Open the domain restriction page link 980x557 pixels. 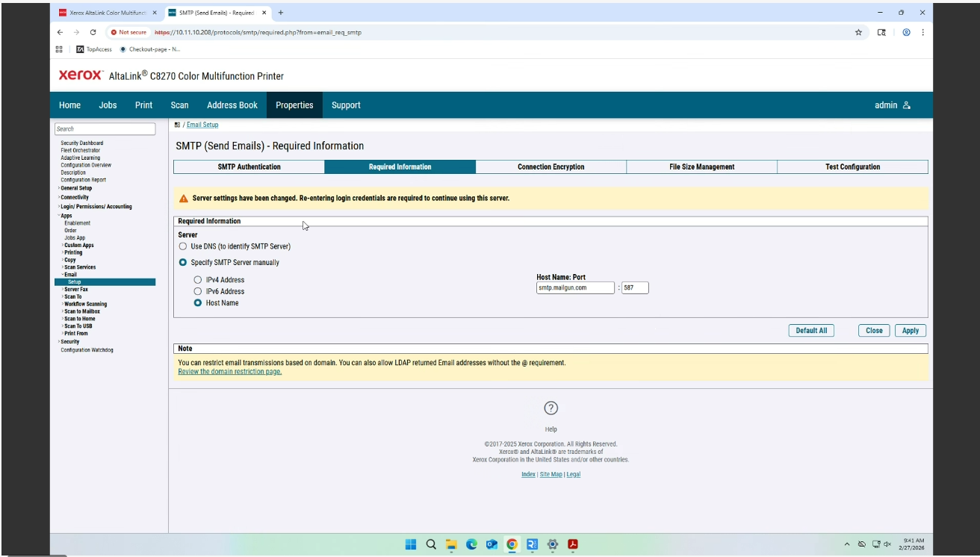click(228, 371)
